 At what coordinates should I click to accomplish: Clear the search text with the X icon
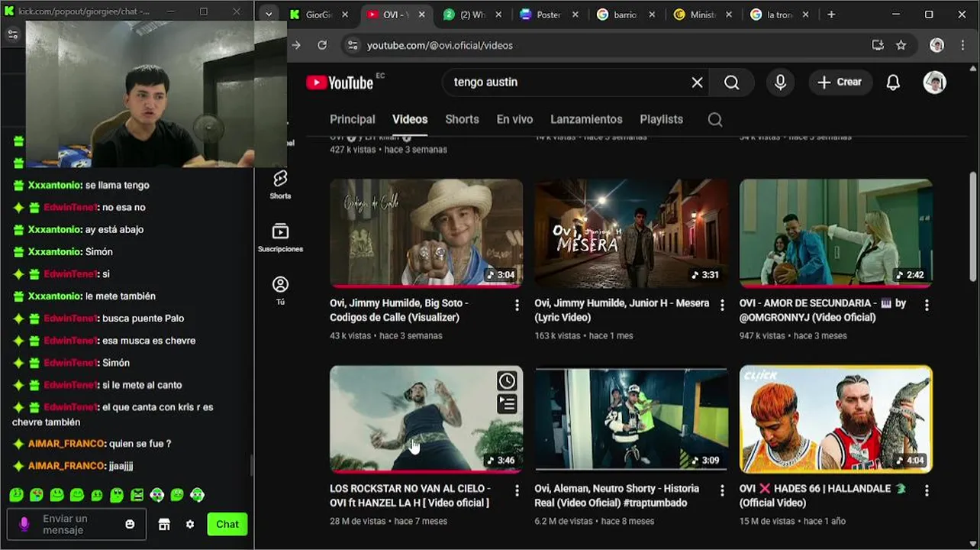[x=697, y=82]
